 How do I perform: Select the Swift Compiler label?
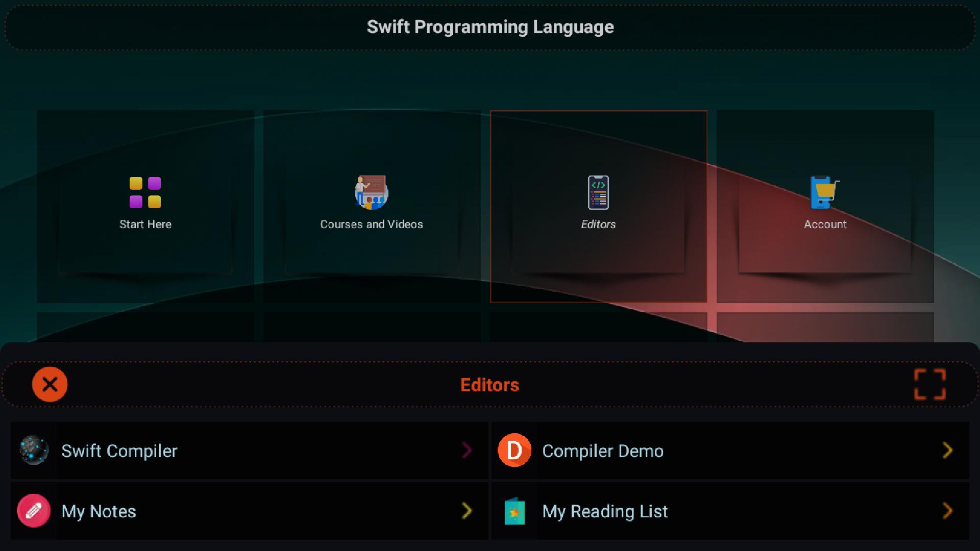[x=119, y=451]
